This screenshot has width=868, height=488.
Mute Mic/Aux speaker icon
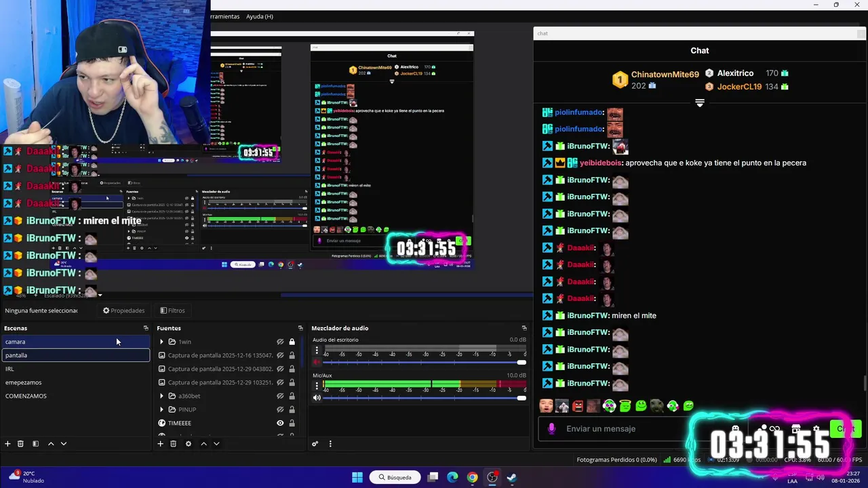pos(317,398)
